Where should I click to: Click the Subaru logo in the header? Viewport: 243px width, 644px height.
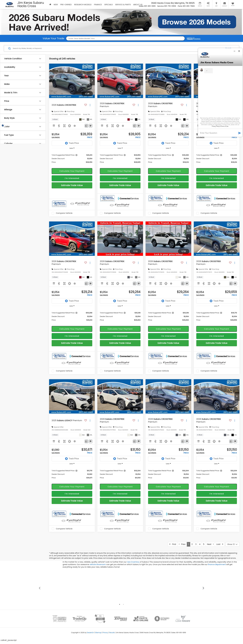pos(9,4)
